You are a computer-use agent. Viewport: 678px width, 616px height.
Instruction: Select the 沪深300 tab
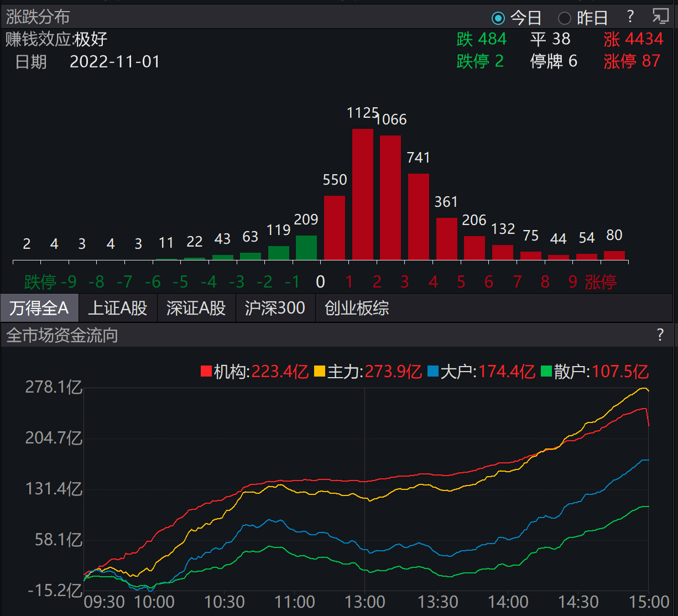coord(275,308)
